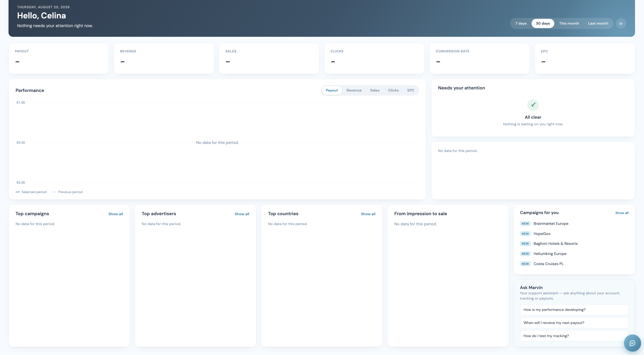The width and height of the screenshot is (644, 355).
Task: Click NEW badge beside Costa Cruises PL
Action: 525,264
